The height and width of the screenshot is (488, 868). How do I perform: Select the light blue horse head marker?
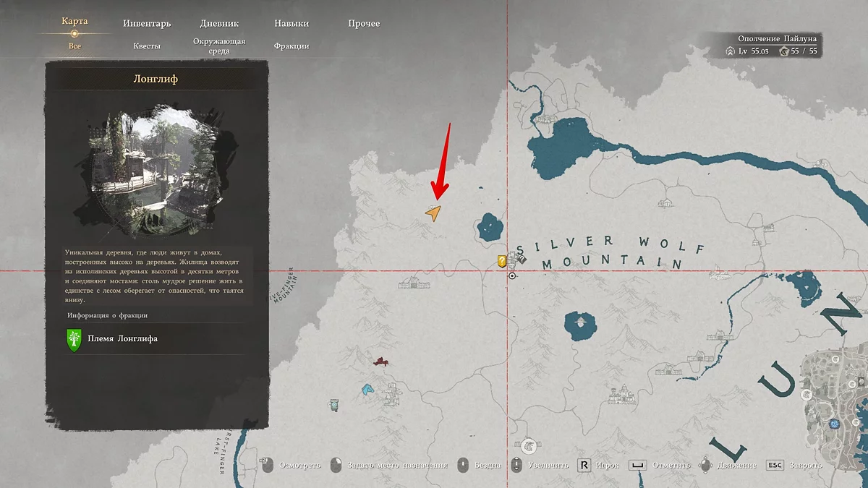click(x=368, y=390)
